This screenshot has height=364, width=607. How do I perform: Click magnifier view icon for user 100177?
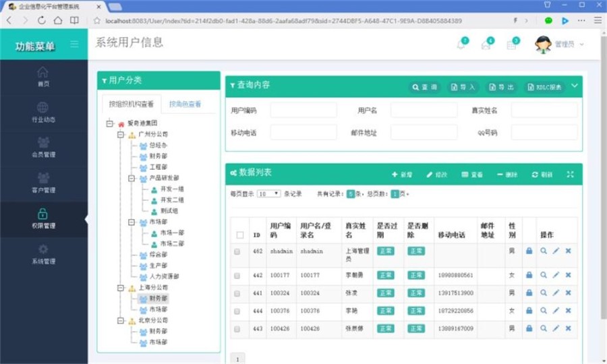544,275
